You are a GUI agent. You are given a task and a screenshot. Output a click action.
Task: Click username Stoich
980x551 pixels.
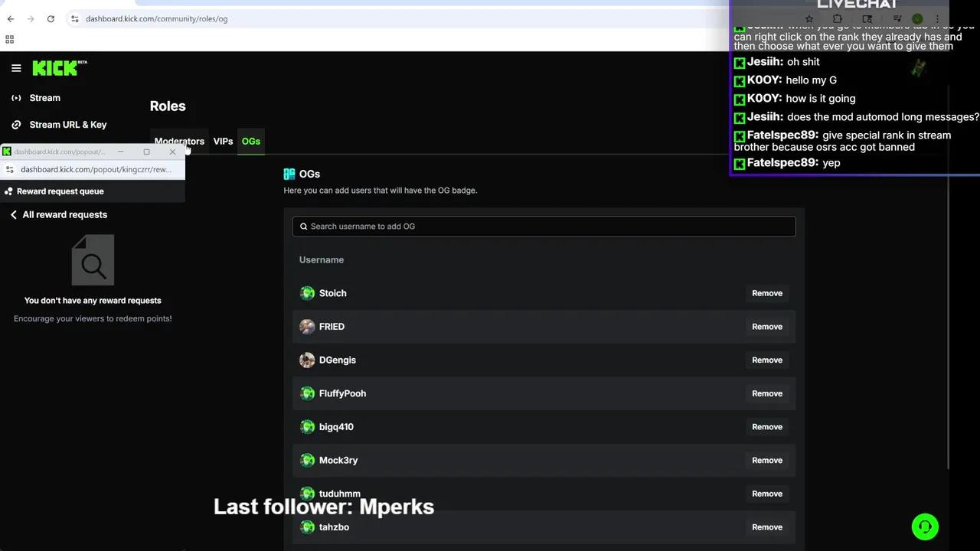click(333, 293)
